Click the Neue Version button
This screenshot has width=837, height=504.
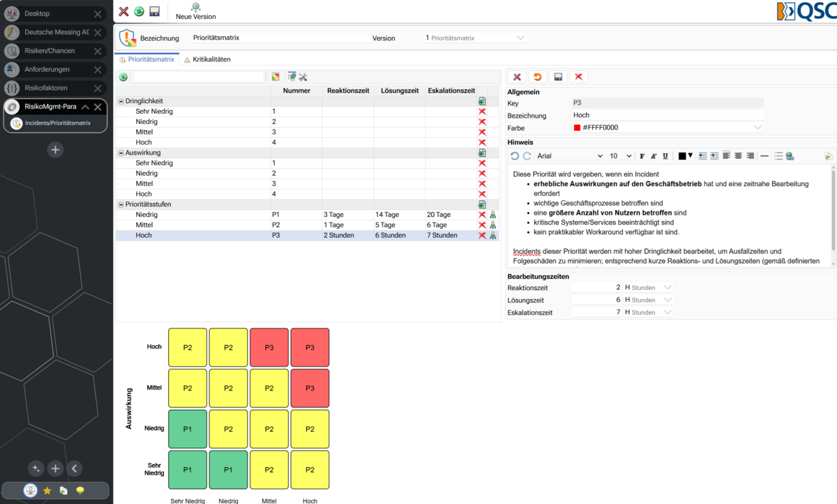click(195, 12)
